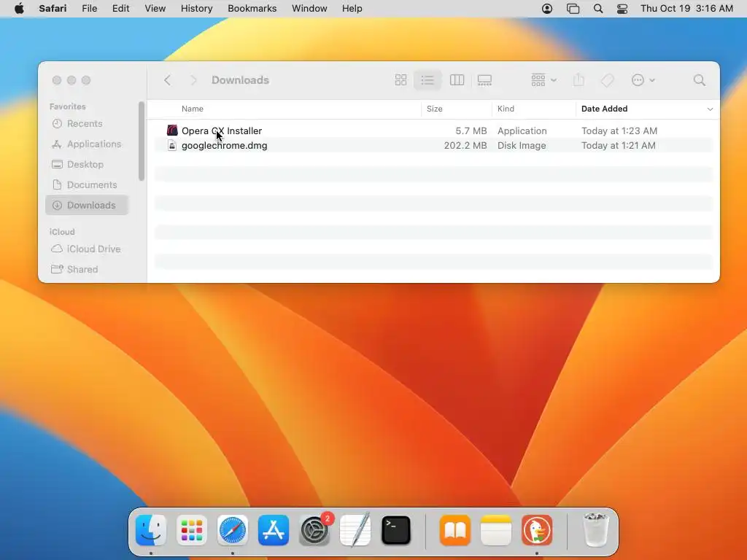The image size is (747, 560).
Task: Open Launchpad in the Dock
Action: tap(192, 530)
